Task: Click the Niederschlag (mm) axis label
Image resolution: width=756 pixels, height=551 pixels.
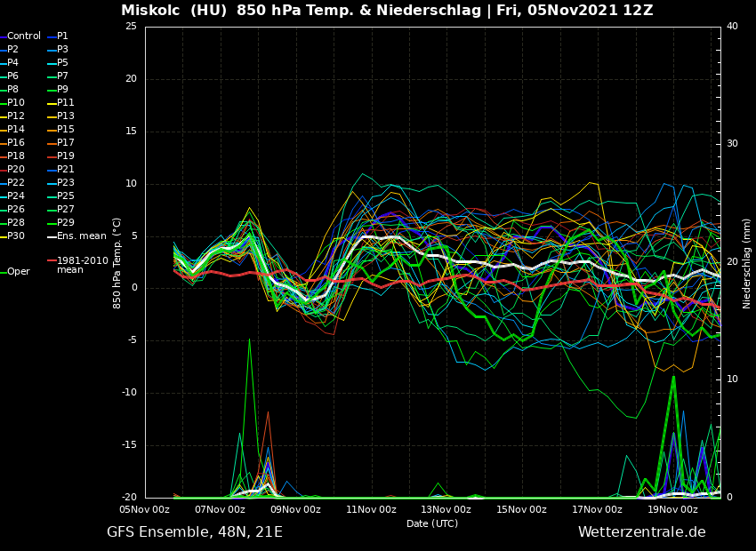Action: click(747, 262)
